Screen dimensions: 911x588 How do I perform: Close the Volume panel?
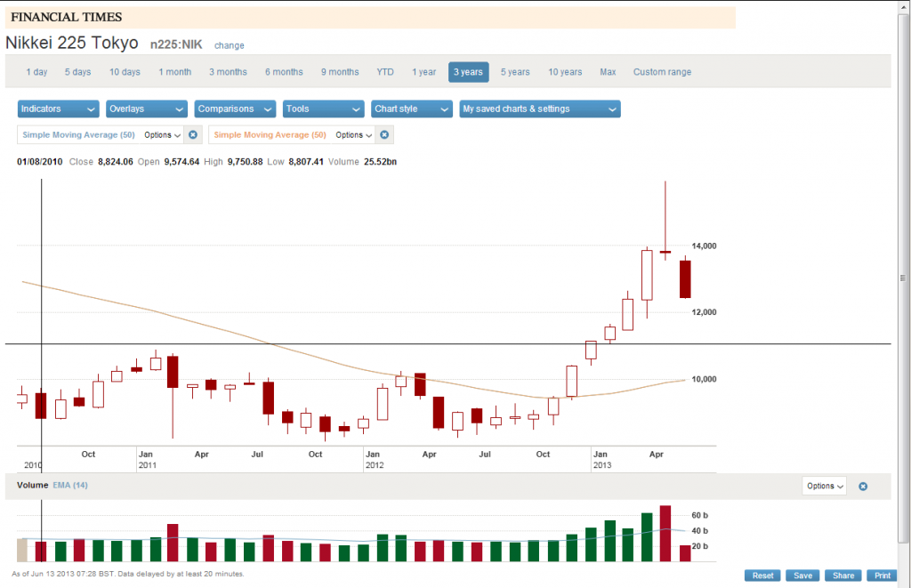[863, 487]
